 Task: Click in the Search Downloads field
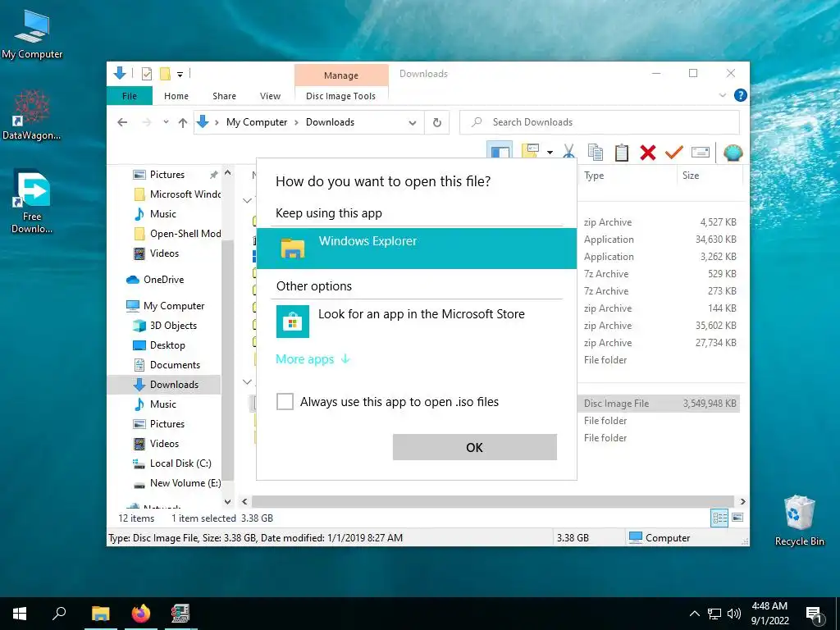tap(600, 122)
